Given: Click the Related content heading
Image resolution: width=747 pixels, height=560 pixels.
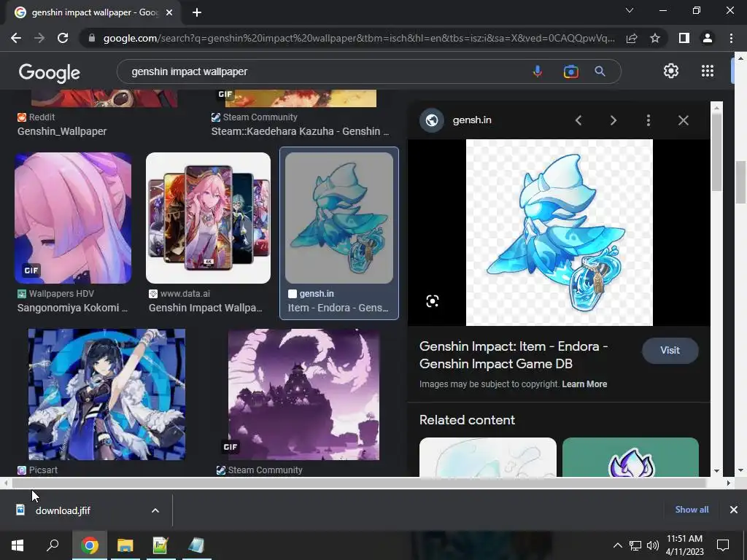Looking at the screenshot, I should [467, 420].
